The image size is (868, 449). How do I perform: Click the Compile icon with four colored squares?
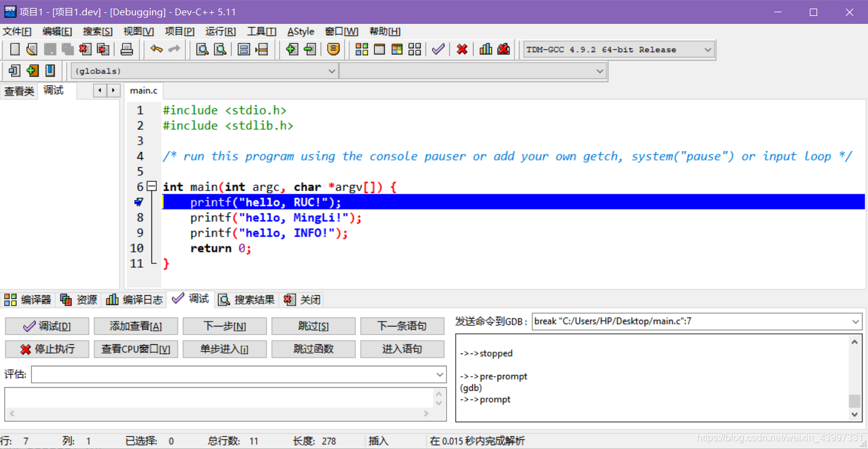click(x=361, y=50)
